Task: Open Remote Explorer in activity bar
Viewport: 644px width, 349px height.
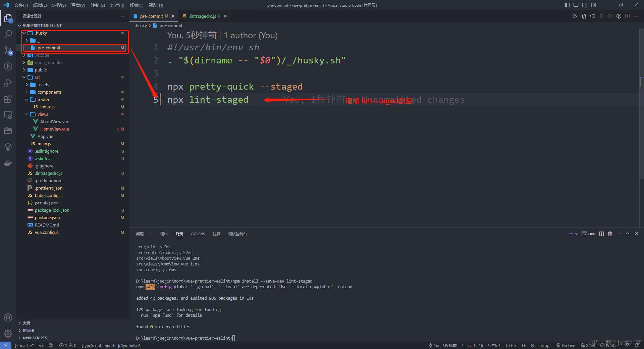Action: (x=8, y=115)
